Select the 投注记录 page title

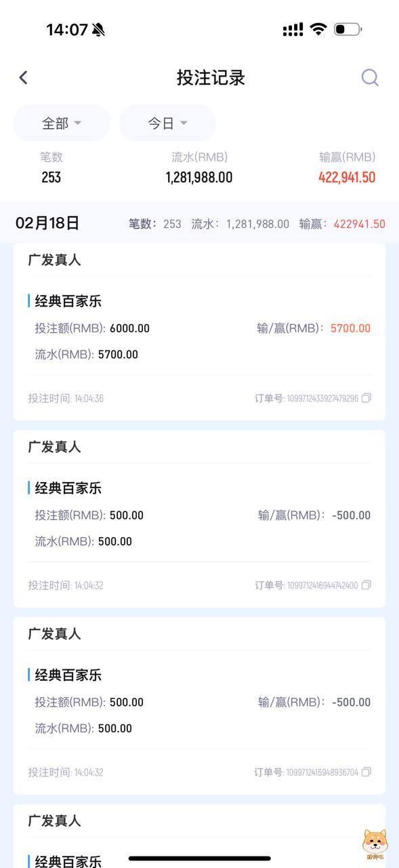(209, 77)
